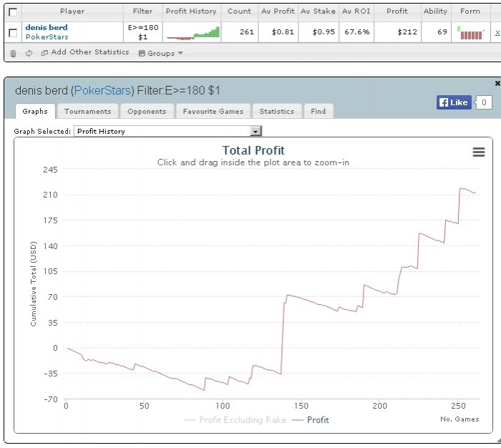Click Add Other Statistics
Screen dimensions: 501x448
tap(85, 52)
